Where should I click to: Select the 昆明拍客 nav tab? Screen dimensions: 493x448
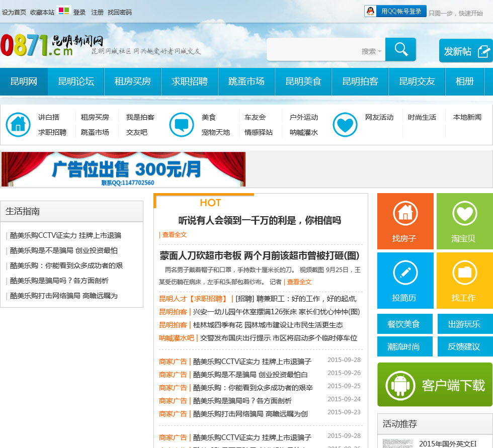360,81
